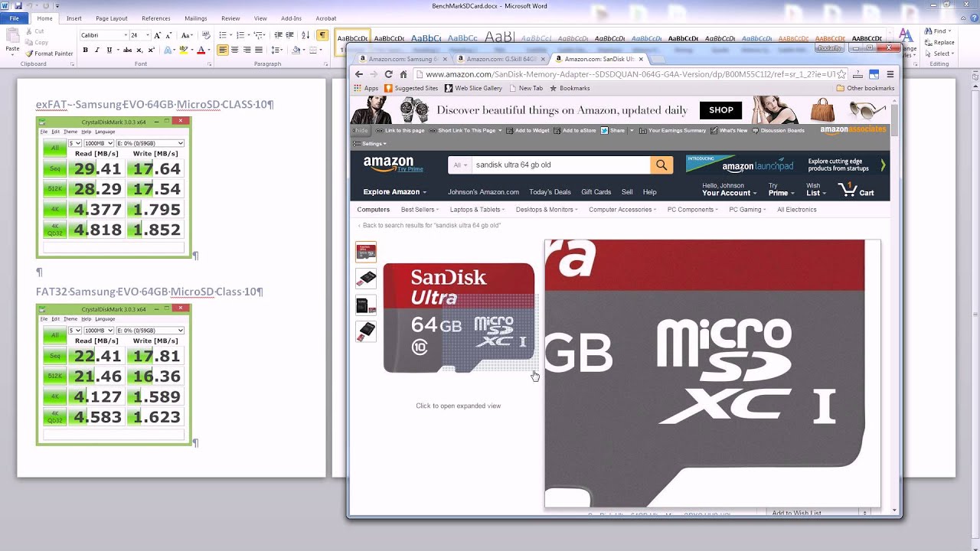
Task: Click the Save icon in Quick Access Toolbar
Action: (18, 5)
